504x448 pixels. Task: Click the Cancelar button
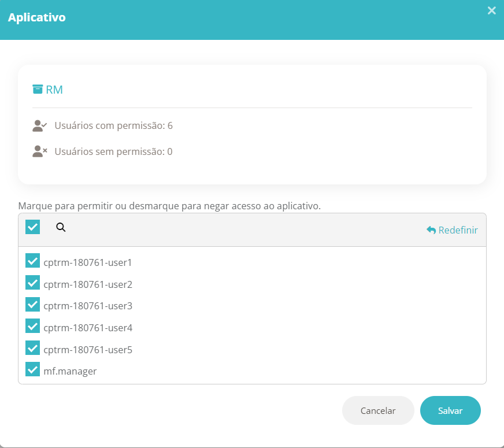coord(378,410)
